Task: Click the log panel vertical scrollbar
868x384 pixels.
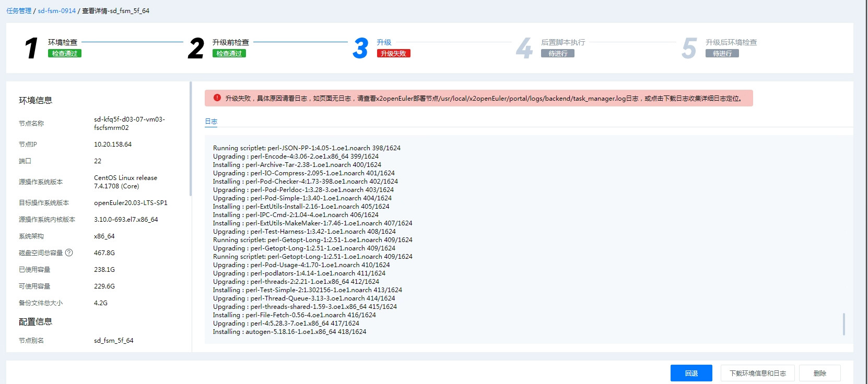Action: (843, 323)
